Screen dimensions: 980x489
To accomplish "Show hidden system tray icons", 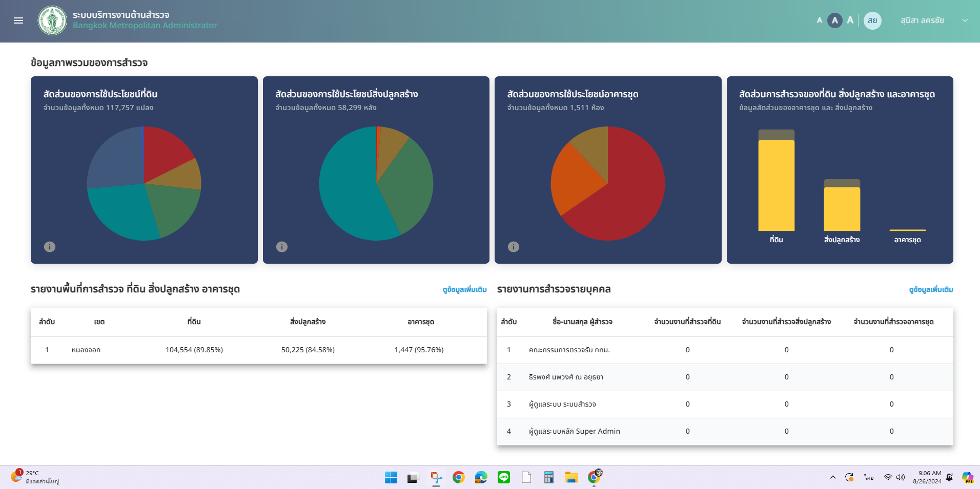I will [x=833, y=477].
